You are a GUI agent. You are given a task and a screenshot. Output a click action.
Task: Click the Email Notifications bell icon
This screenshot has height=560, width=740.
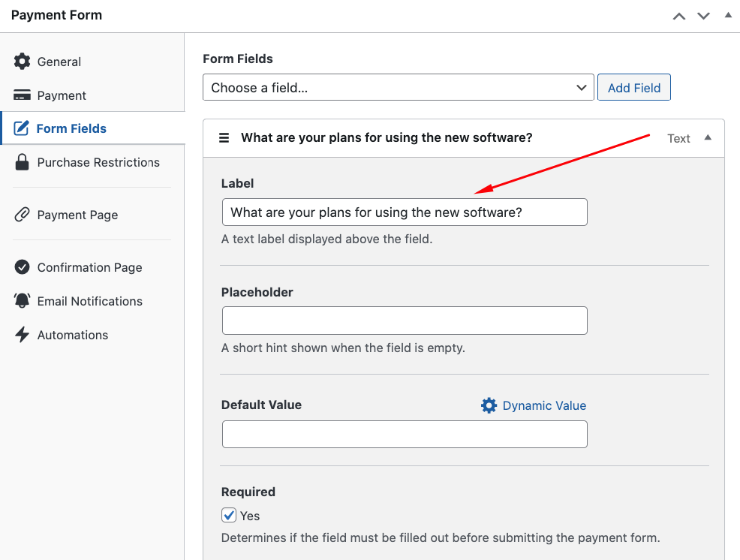coord(23,301)
